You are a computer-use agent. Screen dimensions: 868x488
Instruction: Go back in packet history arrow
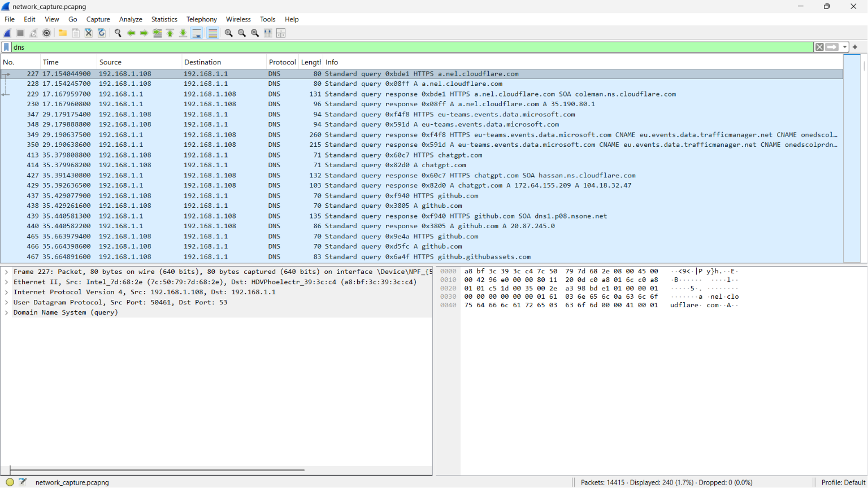pos(131,33)
